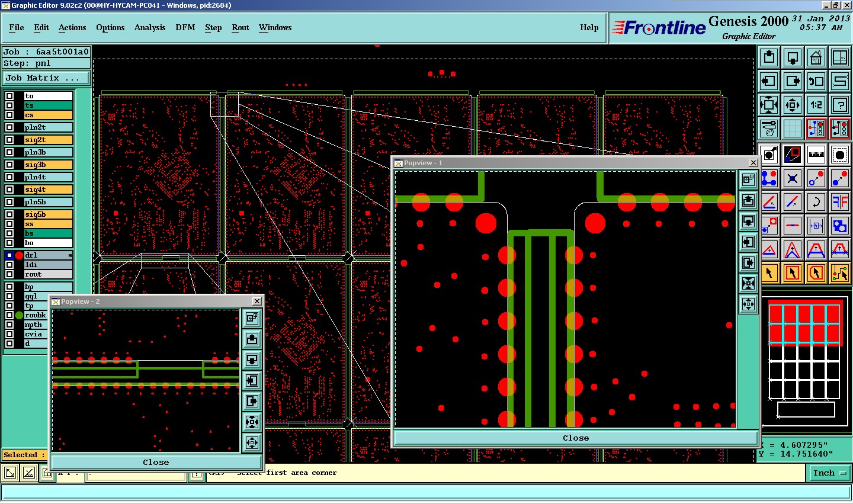
Task: Open the question mark help icon
Action: click(x=840, y=105)
